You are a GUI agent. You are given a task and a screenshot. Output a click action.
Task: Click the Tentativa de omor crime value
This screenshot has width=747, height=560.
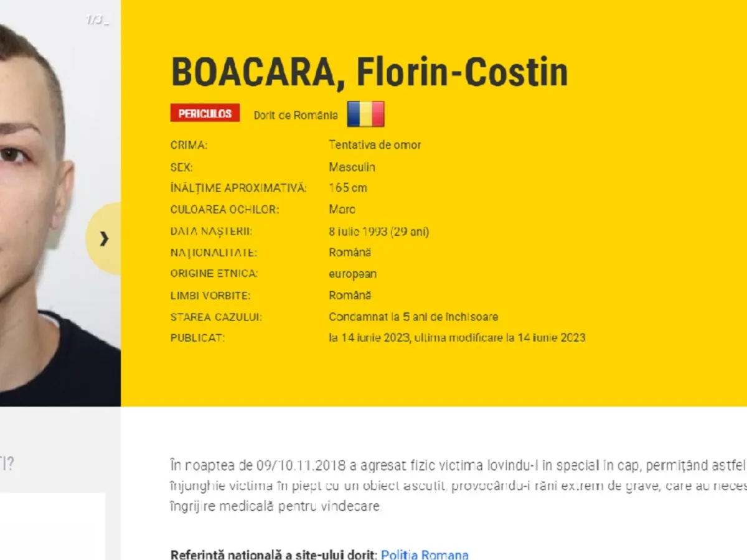(x=375, y=145)
